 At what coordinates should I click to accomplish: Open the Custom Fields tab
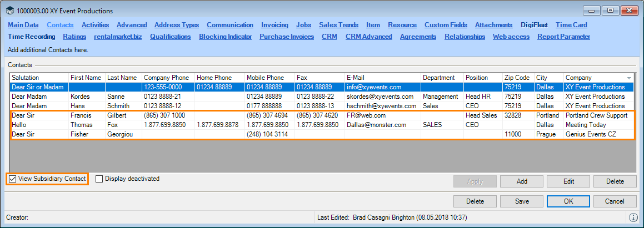[446, 25]
